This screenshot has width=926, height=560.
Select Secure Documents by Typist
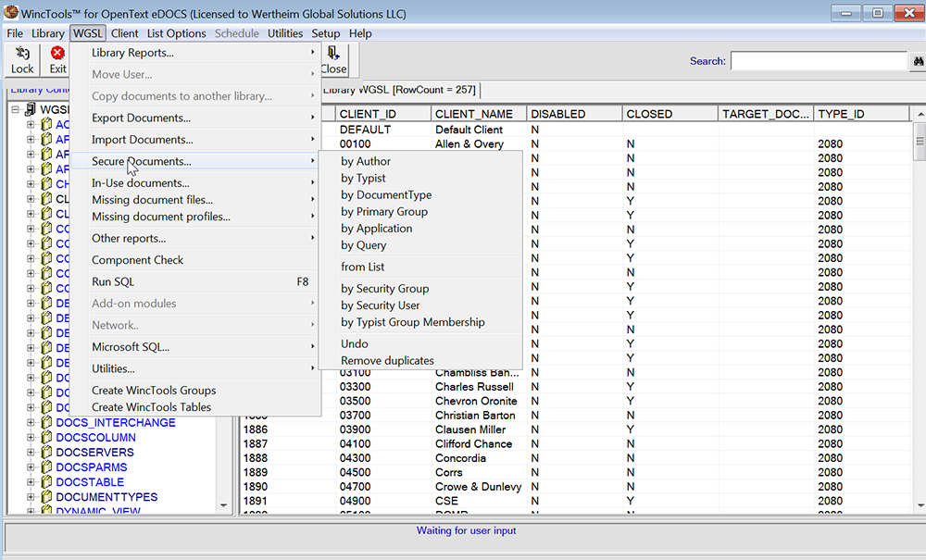(x=419, y=179)
